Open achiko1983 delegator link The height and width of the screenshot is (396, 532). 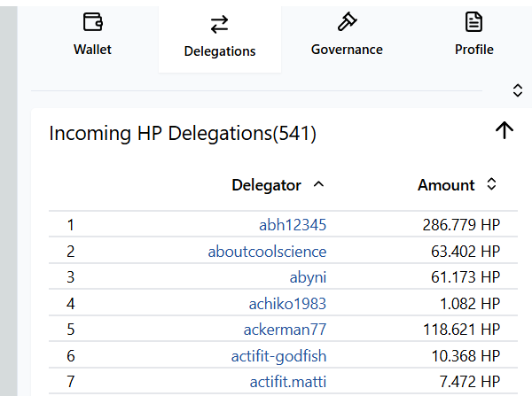[x=287, y=304]
